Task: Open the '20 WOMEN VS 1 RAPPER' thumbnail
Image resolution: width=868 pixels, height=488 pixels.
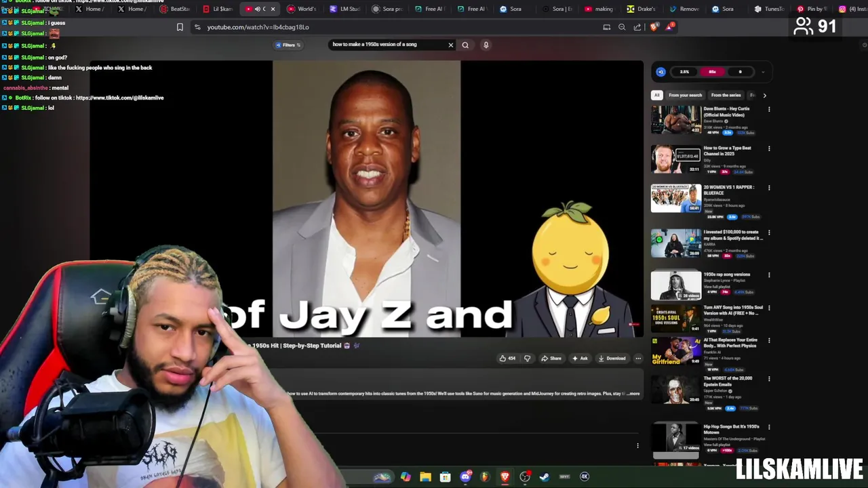Action: coord(676,199)
